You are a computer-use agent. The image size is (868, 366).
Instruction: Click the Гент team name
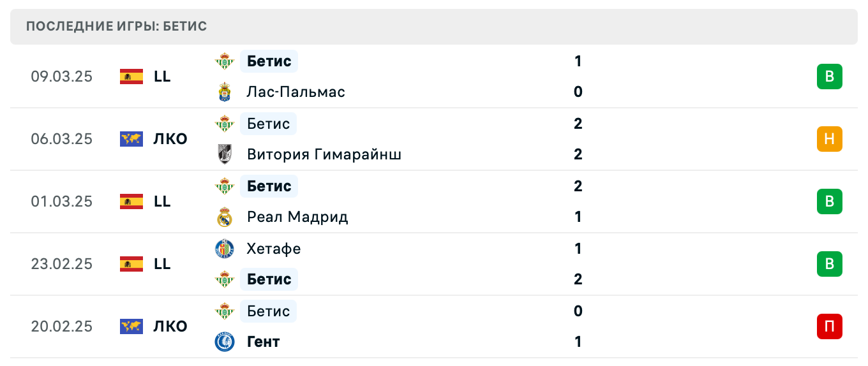coord(264,342)
